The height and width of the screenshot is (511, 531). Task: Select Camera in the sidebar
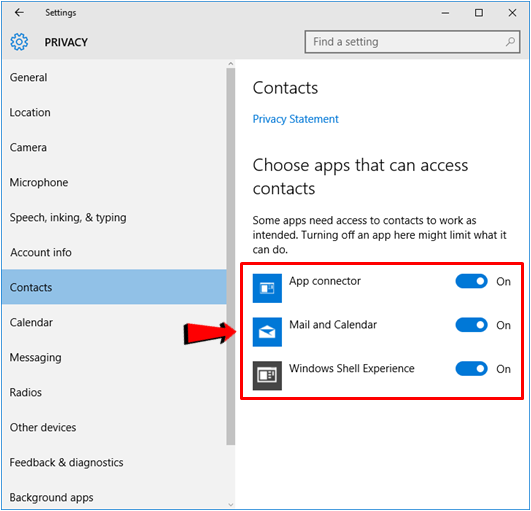[114, 147]
